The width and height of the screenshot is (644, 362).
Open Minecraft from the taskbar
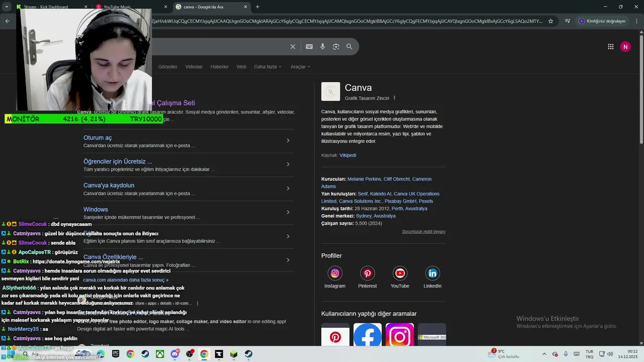[233, 354]
